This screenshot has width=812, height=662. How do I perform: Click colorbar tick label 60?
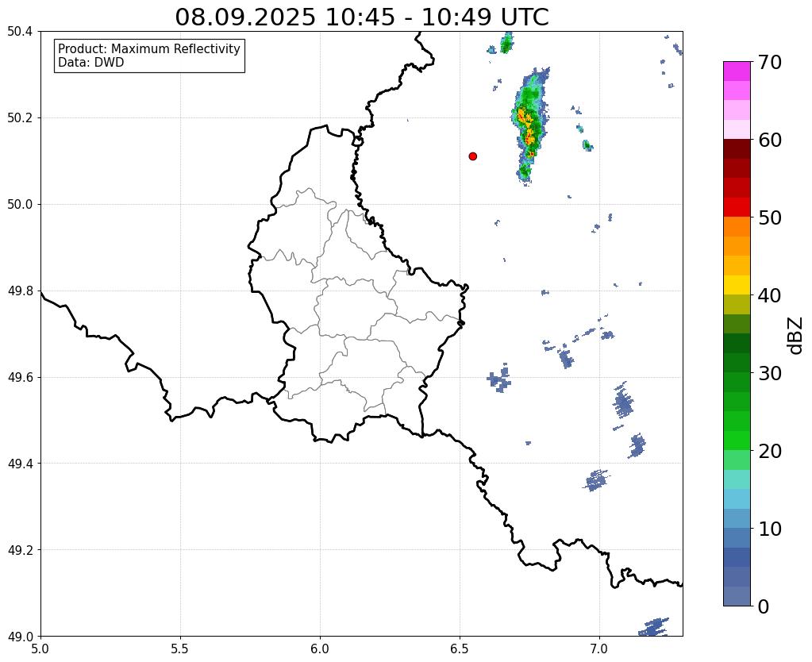click(x=770, y=140)
